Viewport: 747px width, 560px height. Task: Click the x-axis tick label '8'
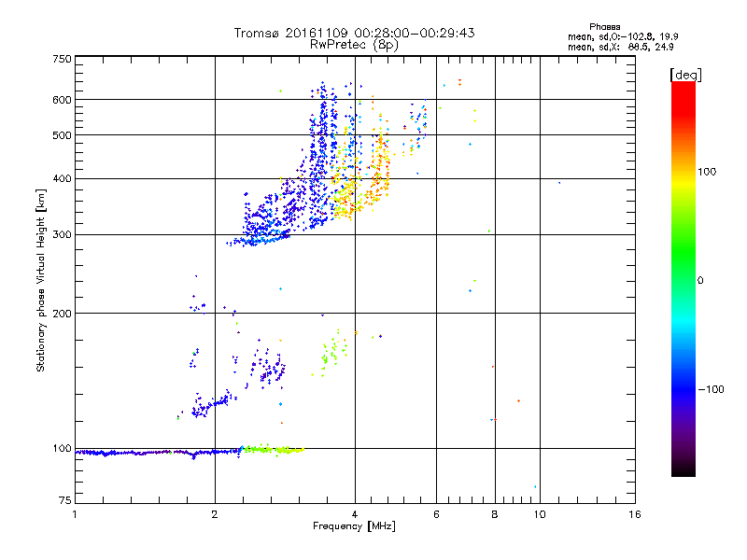pos(495,514)
